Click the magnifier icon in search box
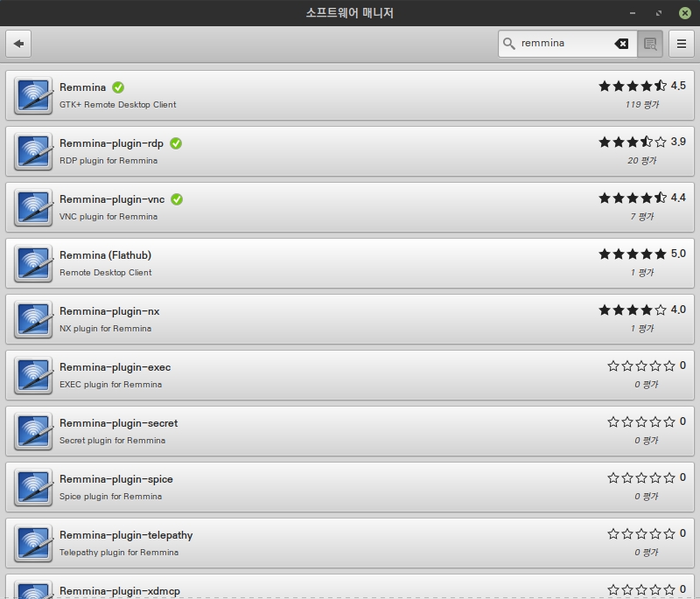 pyautogui.click(x=509, y=44)
